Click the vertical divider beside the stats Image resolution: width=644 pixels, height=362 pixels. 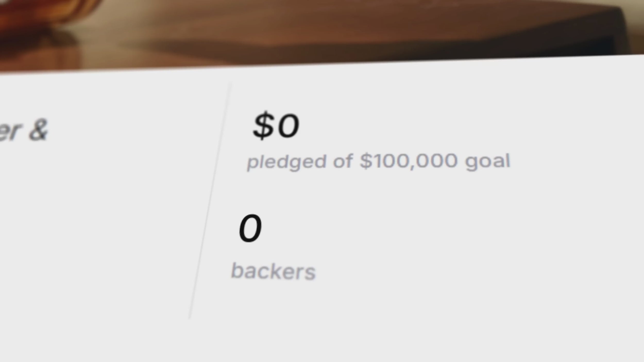tap(210, 201)
